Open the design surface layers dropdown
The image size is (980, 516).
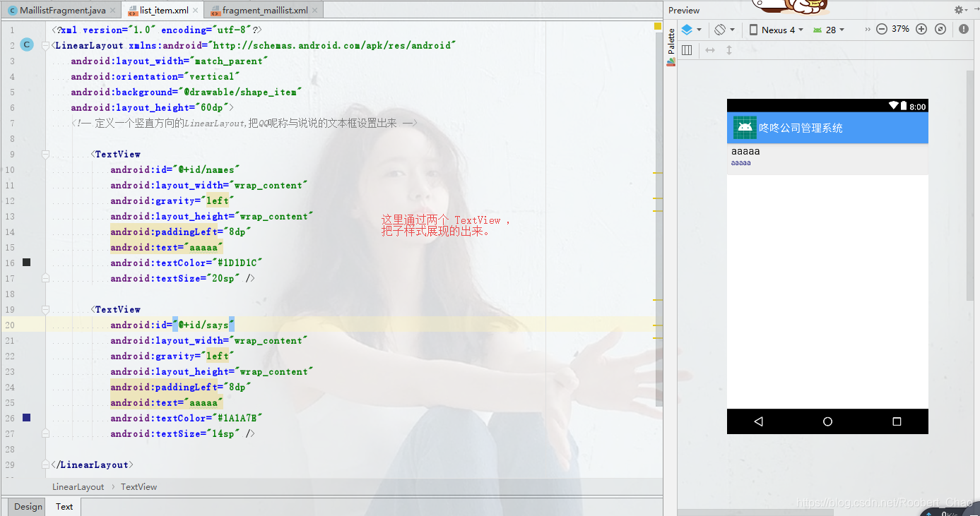coord(691,30)
